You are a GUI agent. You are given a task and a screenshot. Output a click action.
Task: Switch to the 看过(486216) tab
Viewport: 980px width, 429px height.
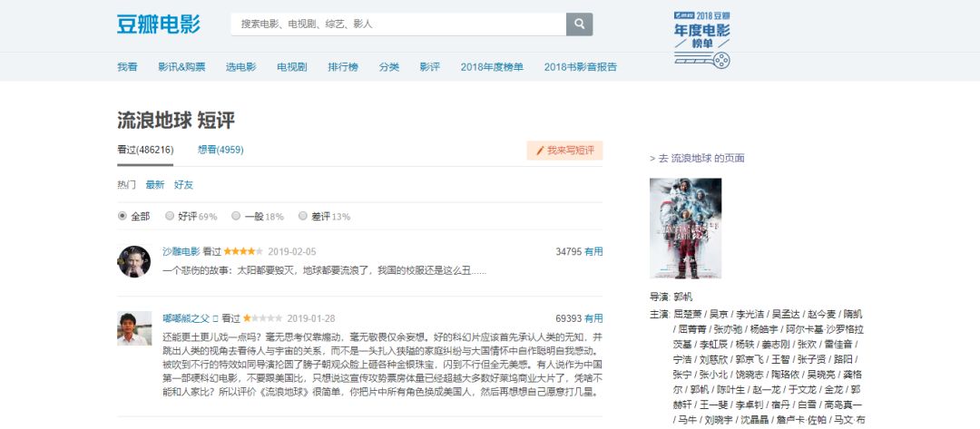pyautogui.click(x=145, y=150)
